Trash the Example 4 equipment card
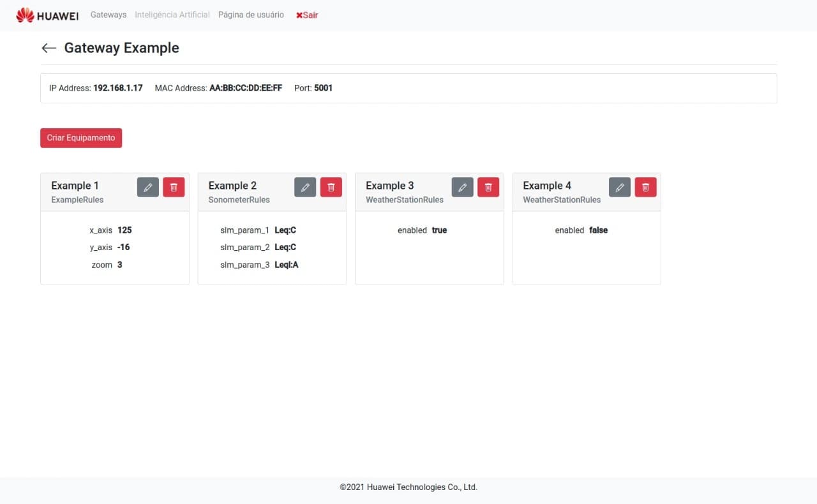The image size is (817, 504). pos(645,187)
